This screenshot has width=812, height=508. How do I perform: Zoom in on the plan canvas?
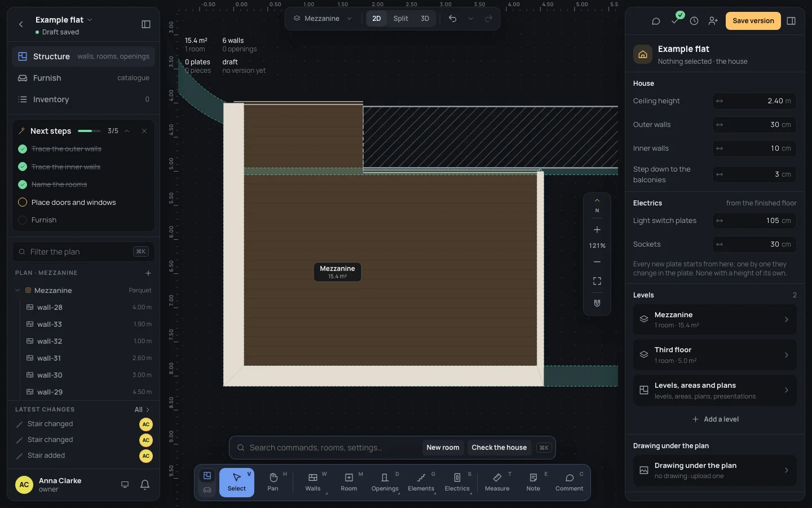coord(597,230)
